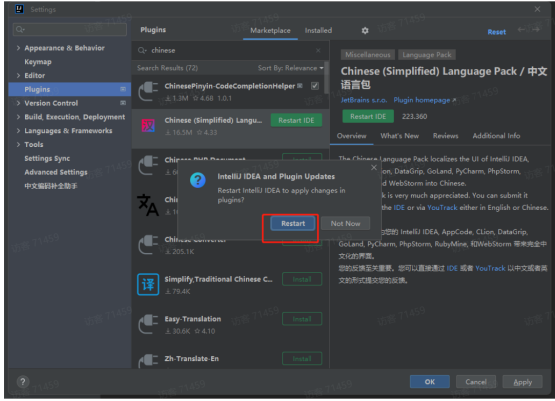Image resolution: width=555 pixels, height=401 pixels.
Task: Expand the Editor settings section
Action: [18, 75]
